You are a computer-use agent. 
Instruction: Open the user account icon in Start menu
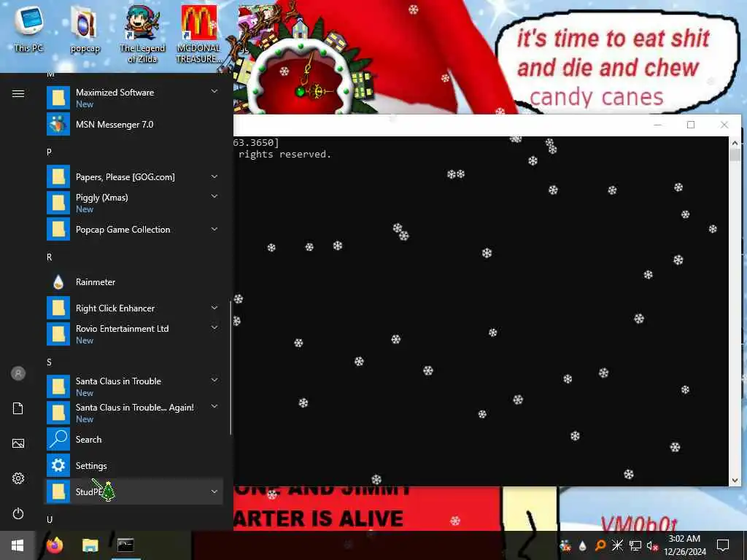[18, 373]
